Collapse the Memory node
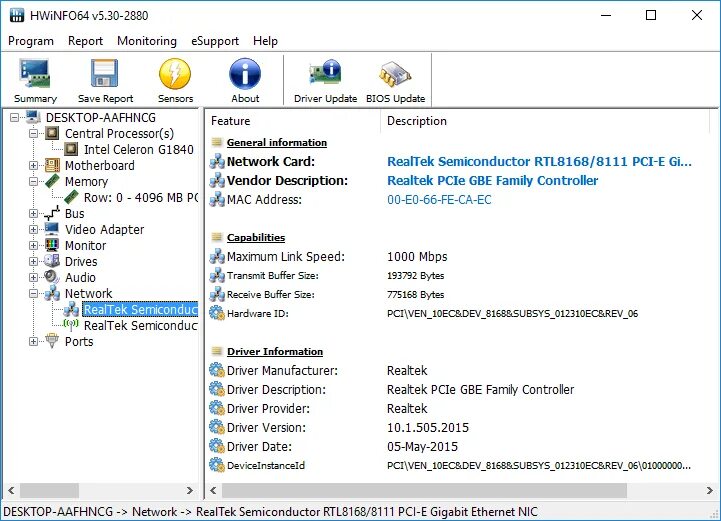The width and height of the screenshot is (721, 521). (x=34, y=182)
